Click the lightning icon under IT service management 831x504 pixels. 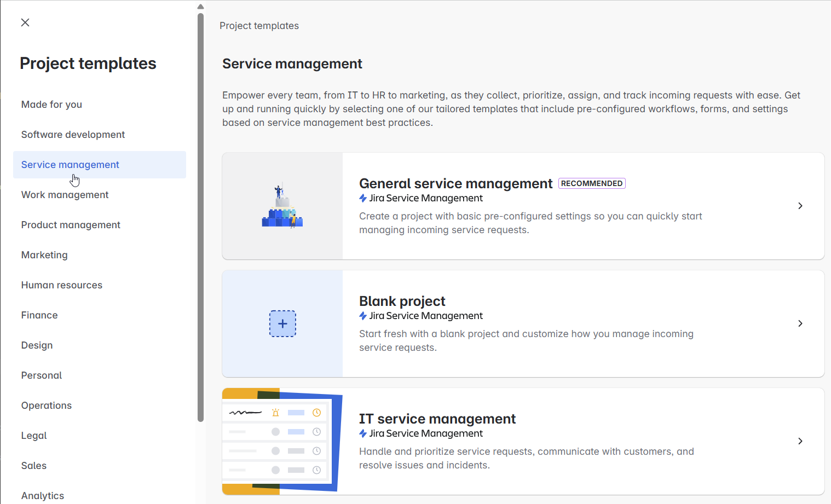click(362, 433)
